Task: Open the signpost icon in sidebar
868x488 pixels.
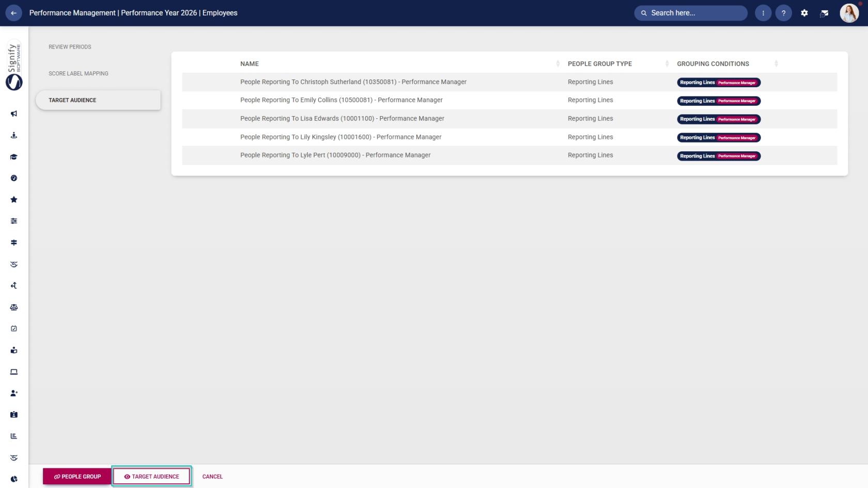Action: point(14,243)
